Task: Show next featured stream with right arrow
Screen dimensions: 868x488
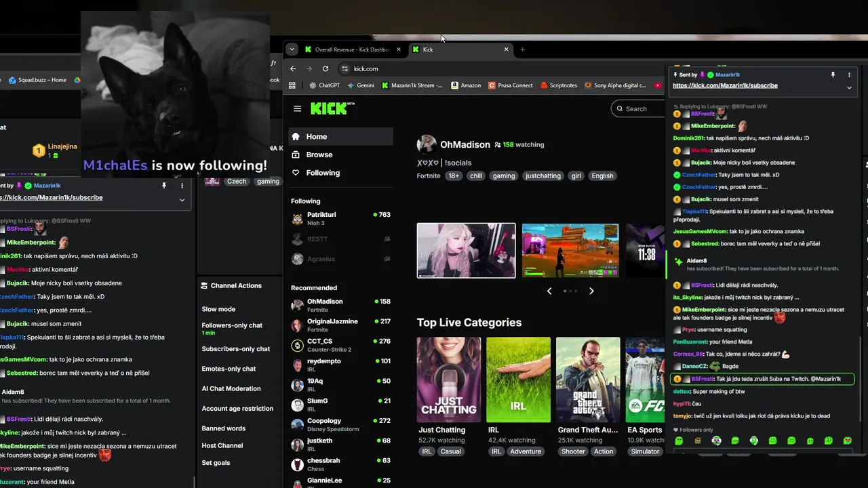Action: click(591, 291)
